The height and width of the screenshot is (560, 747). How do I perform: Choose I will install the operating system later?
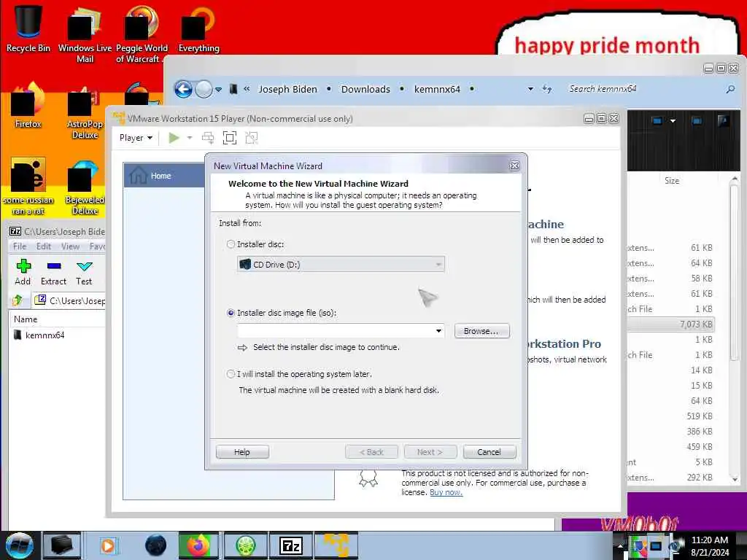[231, 374]
